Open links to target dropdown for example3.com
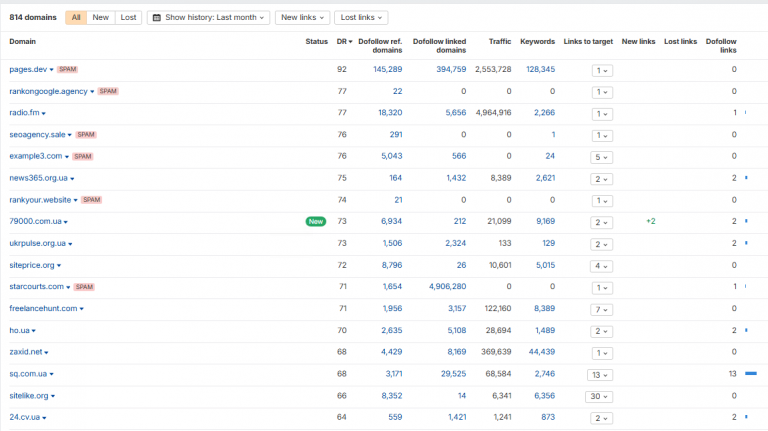This screenshot has width=768, height=431. pyautogui.click(x=601, y=157)
